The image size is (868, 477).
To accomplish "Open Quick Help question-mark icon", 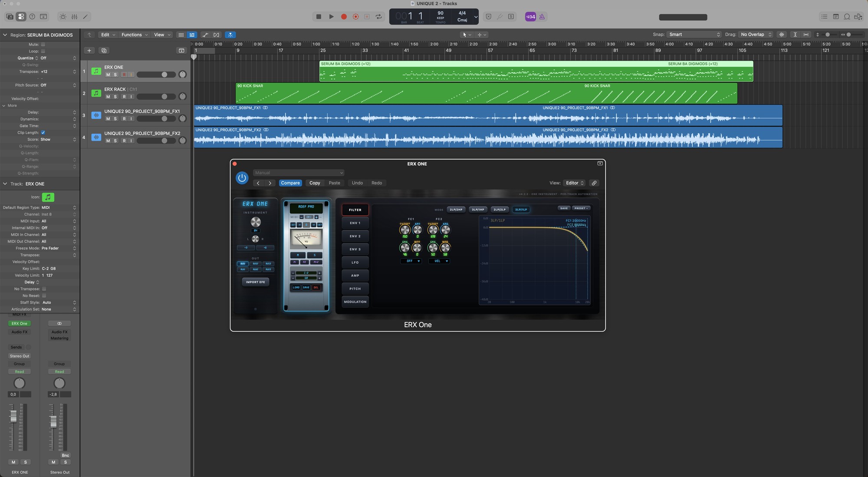I will click(x=32, y=16).
